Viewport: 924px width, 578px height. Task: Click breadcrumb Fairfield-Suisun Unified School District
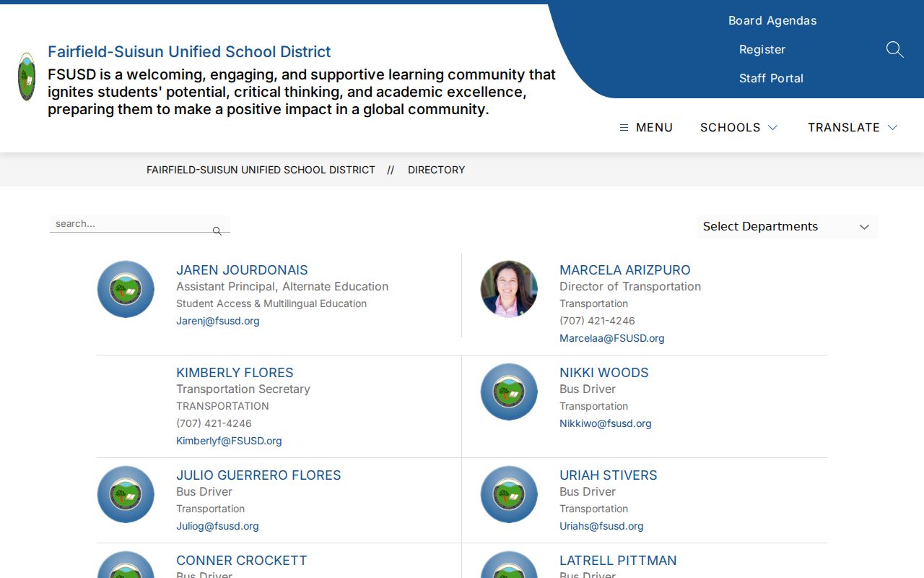click(261, 170)
